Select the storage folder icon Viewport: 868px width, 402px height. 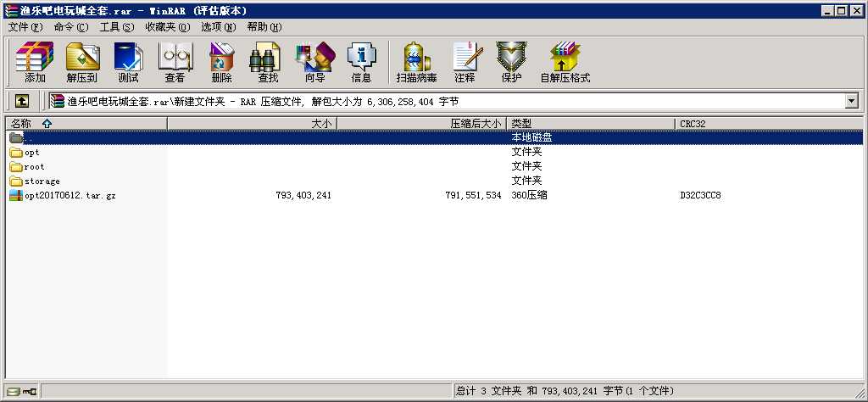[x=16, y=181]
